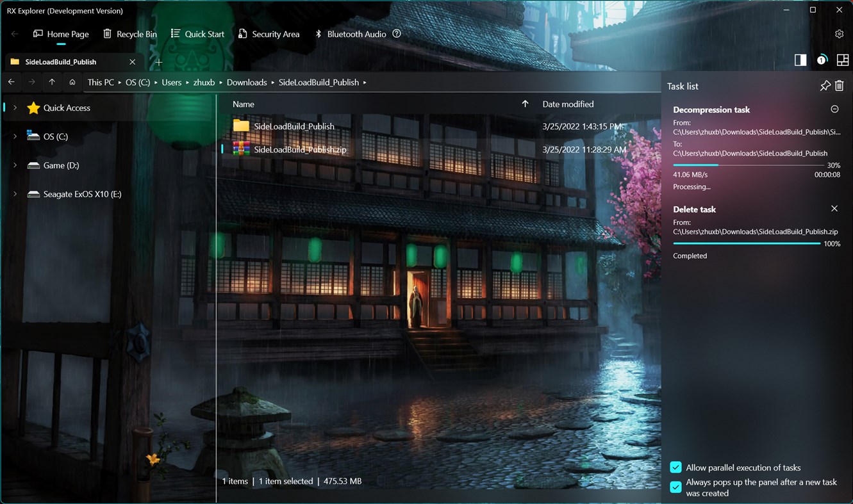Click the Game (D:) drive icon

coord(33,165)
